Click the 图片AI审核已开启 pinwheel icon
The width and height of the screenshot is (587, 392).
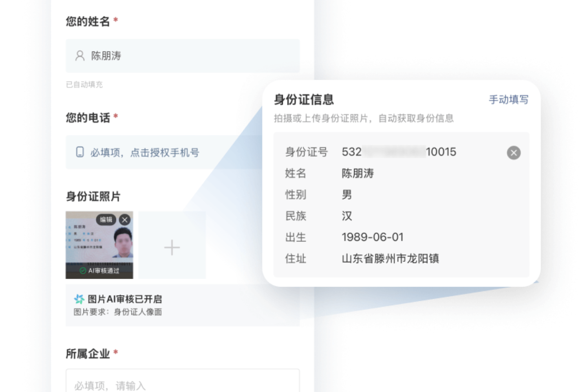(x=79, y=299)
